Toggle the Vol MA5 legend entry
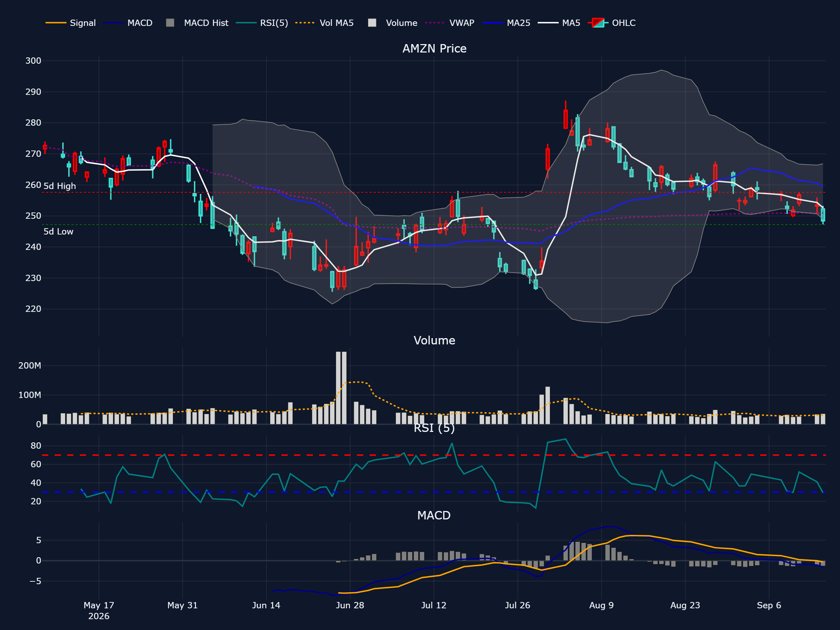Screen dimensions: 840x630 coord(324,23)
